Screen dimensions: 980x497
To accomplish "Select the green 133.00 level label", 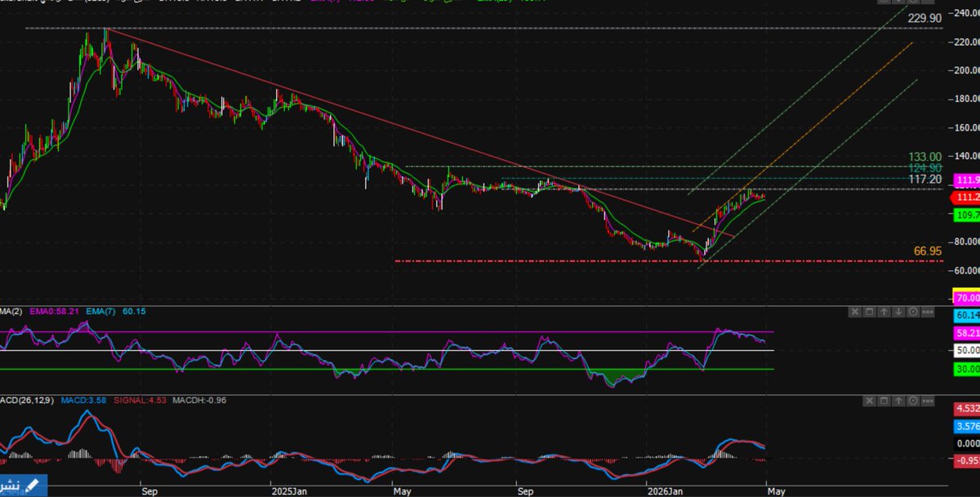I will point(924,156).
